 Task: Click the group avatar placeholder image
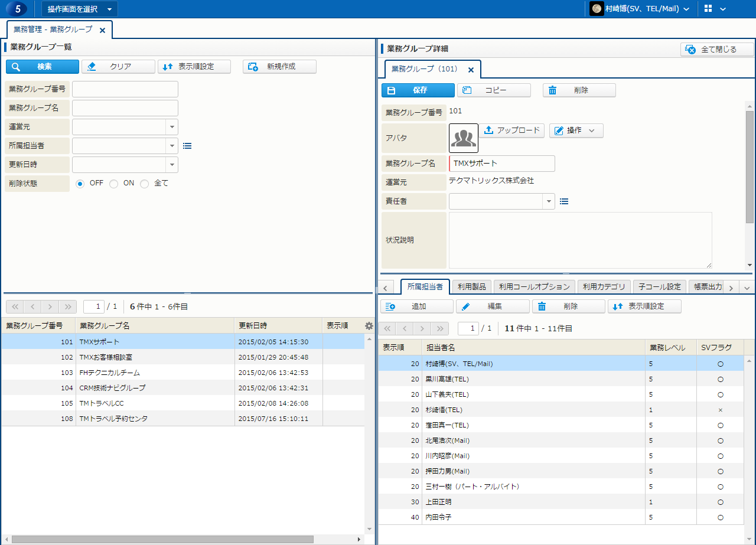tap(464, 138)
